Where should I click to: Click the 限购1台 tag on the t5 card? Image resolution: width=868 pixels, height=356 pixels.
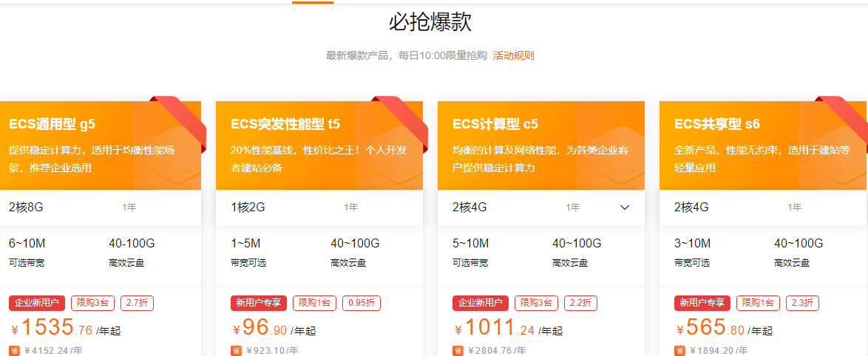[x=314, y=303]
